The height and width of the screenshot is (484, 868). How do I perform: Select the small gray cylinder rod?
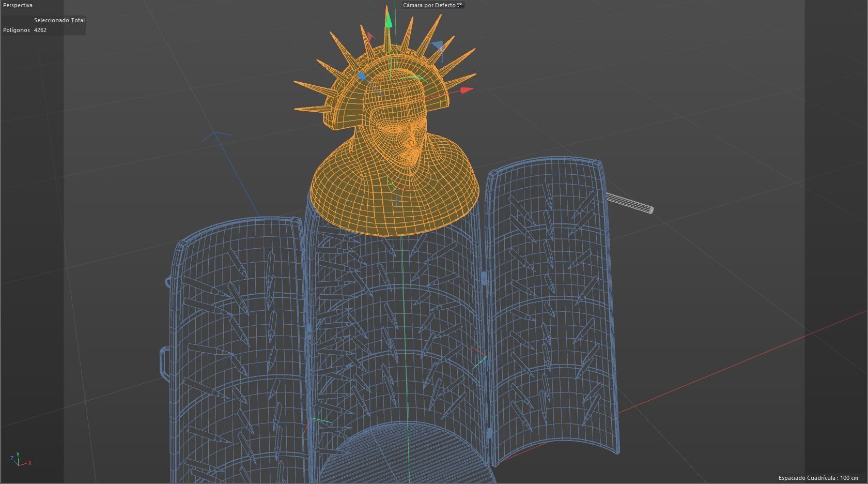630,203
